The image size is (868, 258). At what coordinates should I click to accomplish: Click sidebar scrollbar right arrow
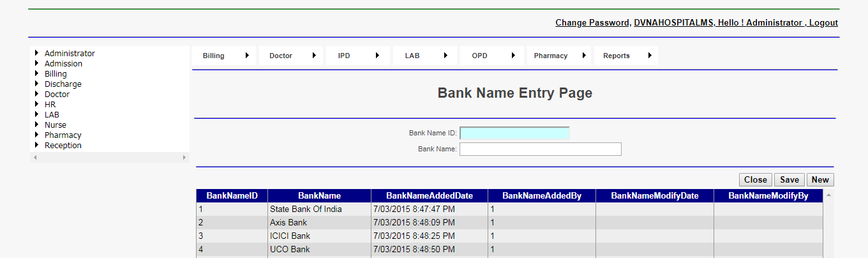184,157
